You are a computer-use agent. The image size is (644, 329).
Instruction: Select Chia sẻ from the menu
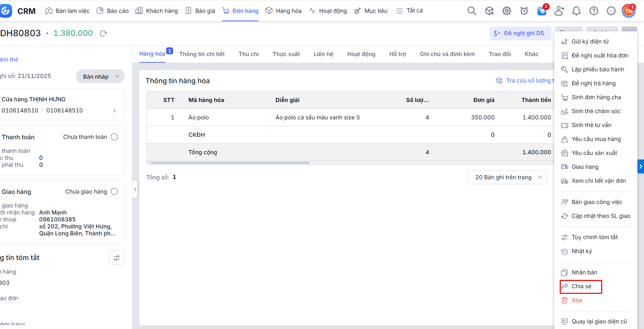[581, 287]
